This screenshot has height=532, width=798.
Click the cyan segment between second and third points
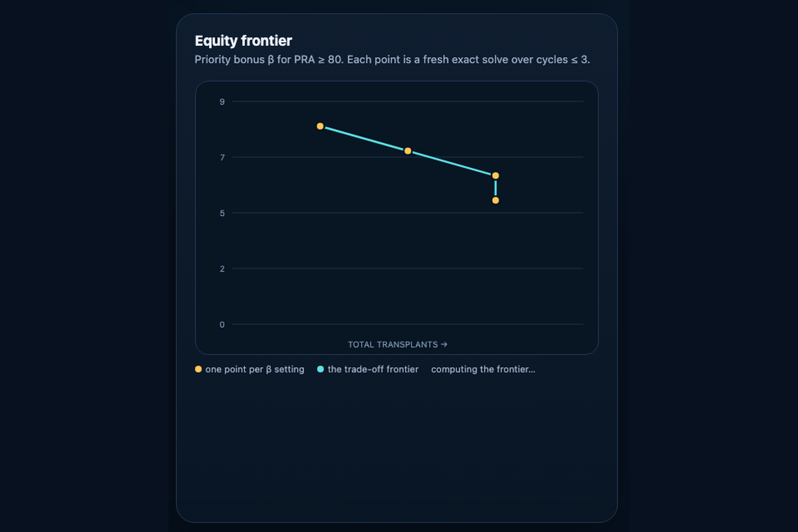452,164
